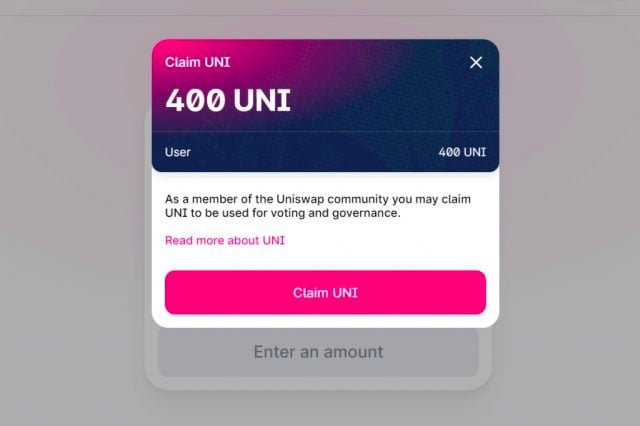Image resolution: width=640 pixels, height=426 pixels.
Task: Click the dimmed swap card edge below the modal
Action: tap(318, 383)
